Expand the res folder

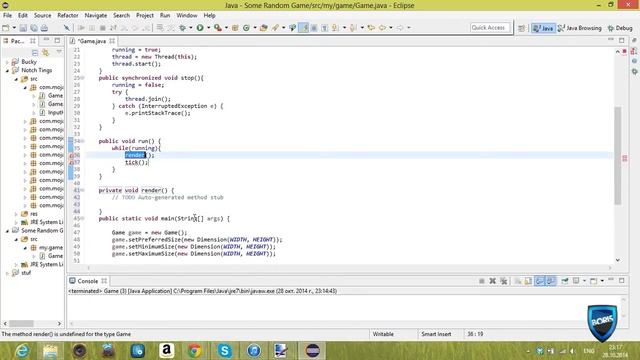click(16, 214)
